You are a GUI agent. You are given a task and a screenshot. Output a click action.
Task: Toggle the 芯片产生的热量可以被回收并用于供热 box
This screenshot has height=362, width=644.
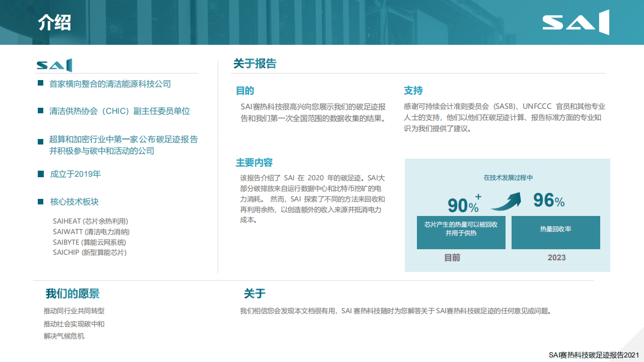[x=461, y=233]
